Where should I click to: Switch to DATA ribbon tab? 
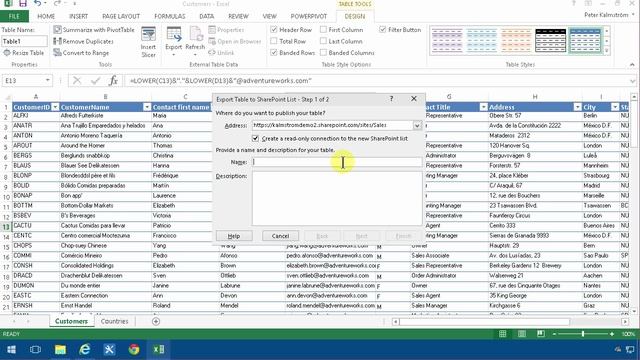(x=207, y=16)
